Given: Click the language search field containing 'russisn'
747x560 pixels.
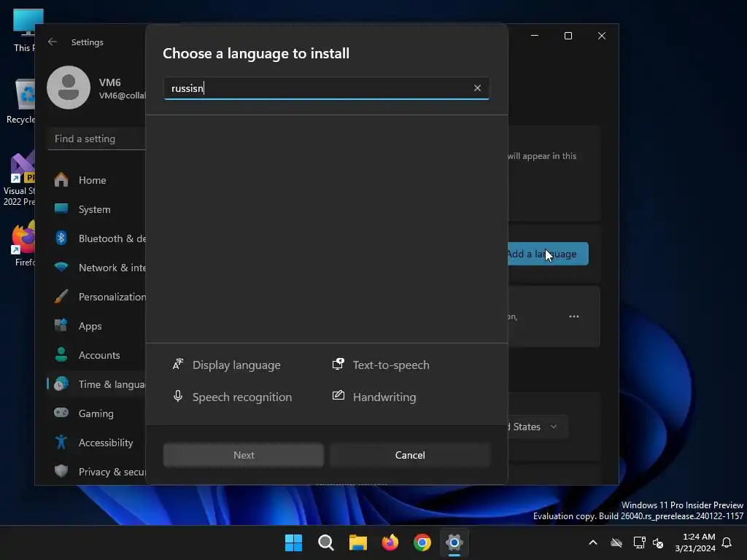Looking at the screenshot, I should 326,88.
